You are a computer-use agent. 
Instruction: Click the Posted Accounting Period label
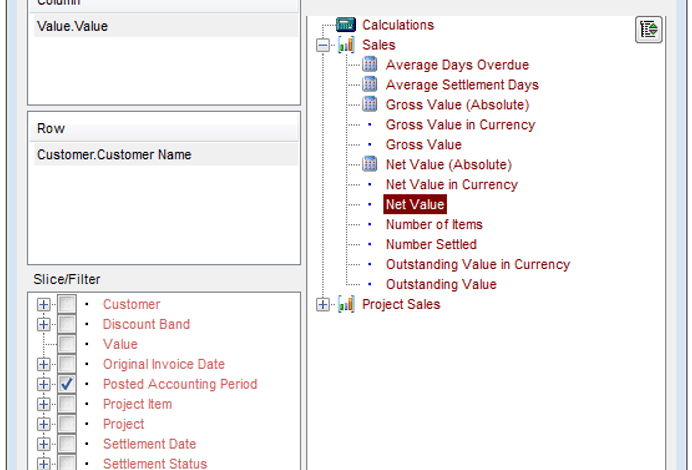pyautogui.click(x=180, y=384)
